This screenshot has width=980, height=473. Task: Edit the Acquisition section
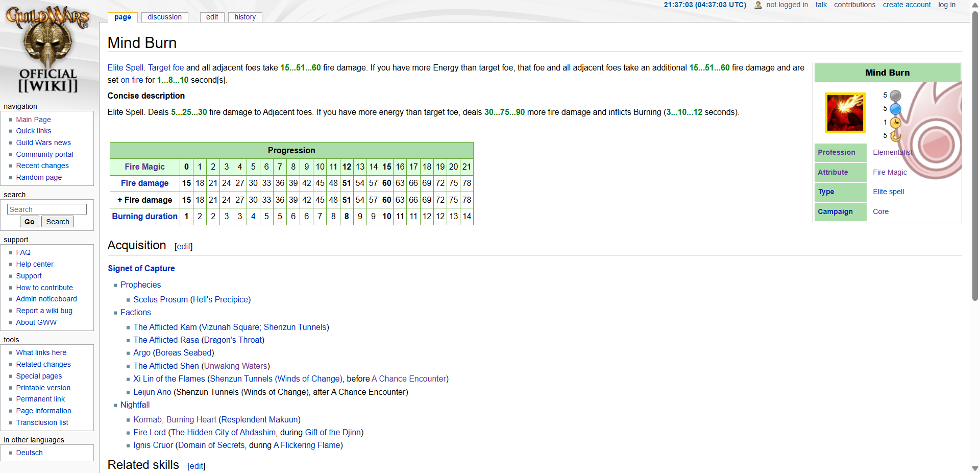184,246
